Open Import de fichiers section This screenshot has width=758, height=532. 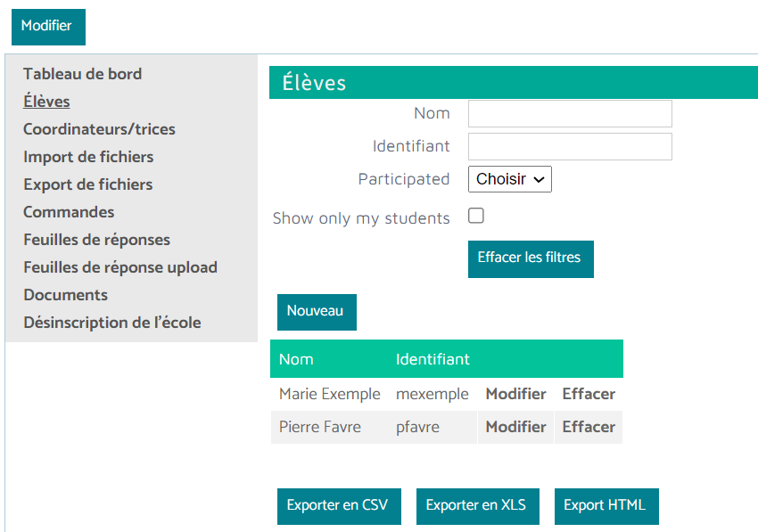point(88,157)
